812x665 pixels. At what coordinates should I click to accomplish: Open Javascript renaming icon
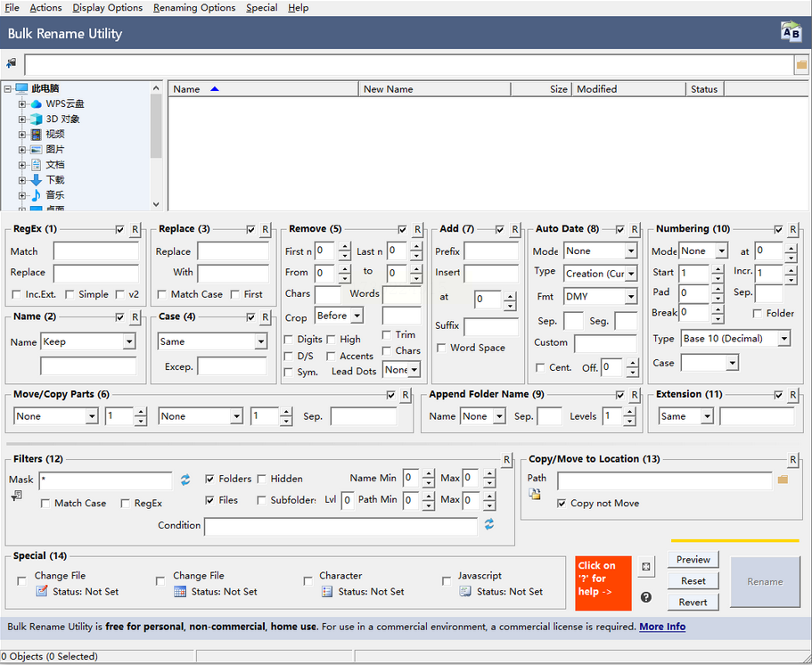pyautogui.click(x=465, y=591)
